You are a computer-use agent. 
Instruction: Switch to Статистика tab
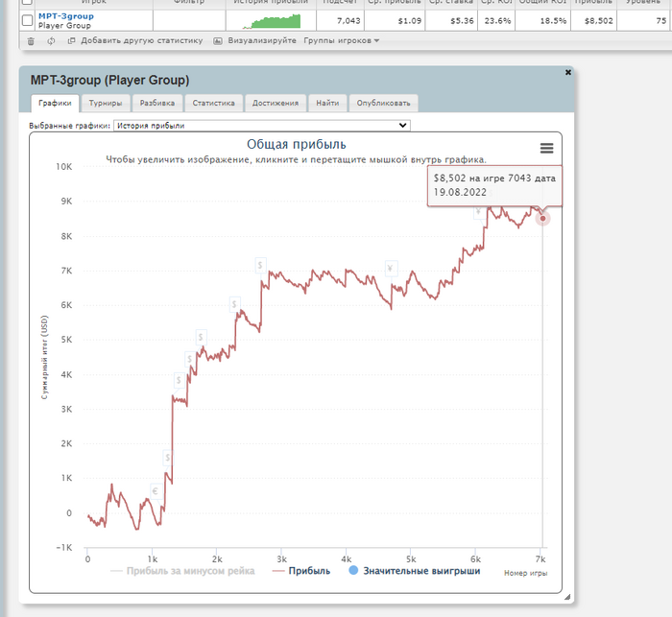coord(213,104)
